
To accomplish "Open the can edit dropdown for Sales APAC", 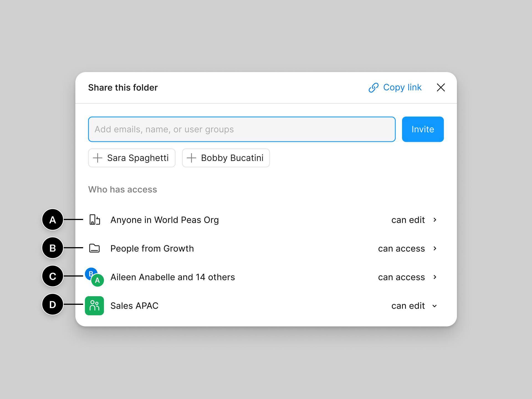I will click(x=408, y=306).
